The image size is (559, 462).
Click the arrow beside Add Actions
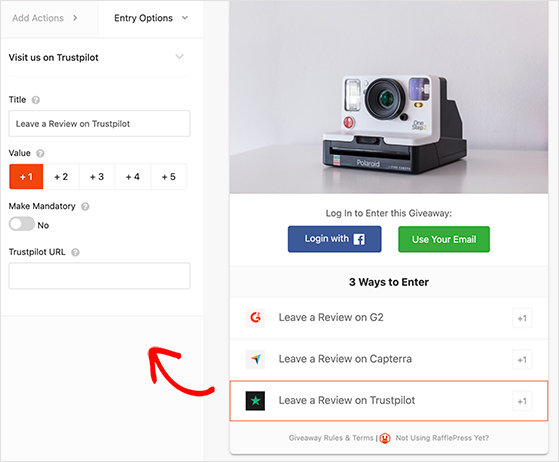pyautogui.click(x=75, y=18)
